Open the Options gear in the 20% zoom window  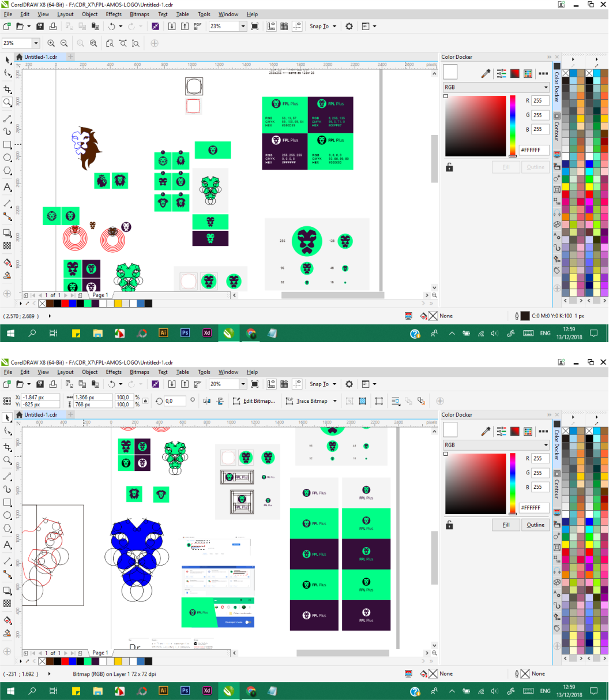click(349, 384)
